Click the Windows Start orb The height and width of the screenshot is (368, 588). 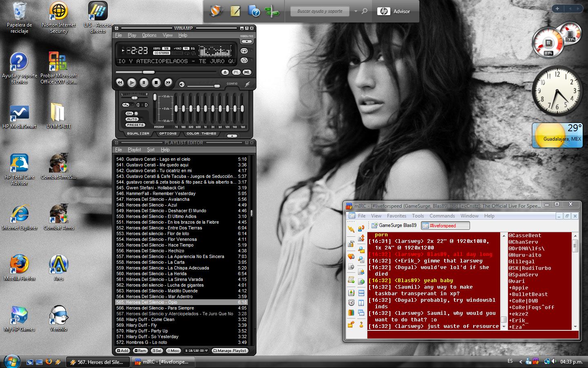pyautogui.click(x=12, y=361)
